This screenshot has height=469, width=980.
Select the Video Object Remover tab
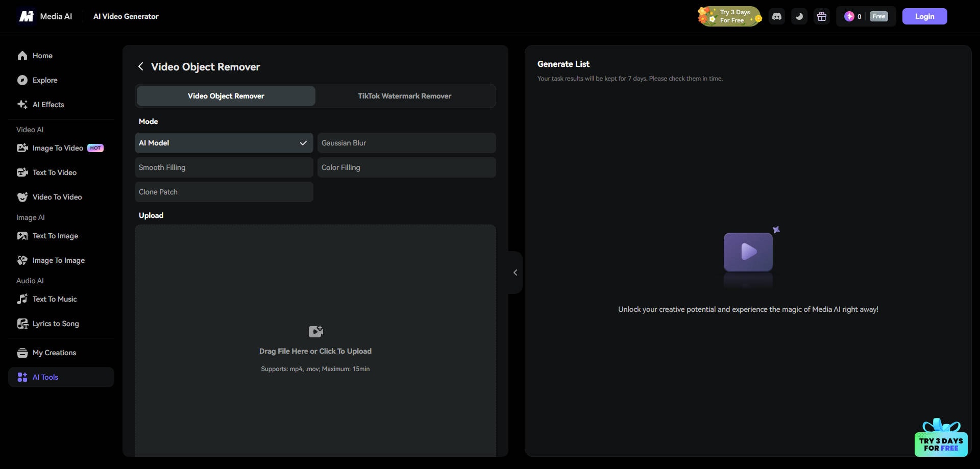coord(225,95)
